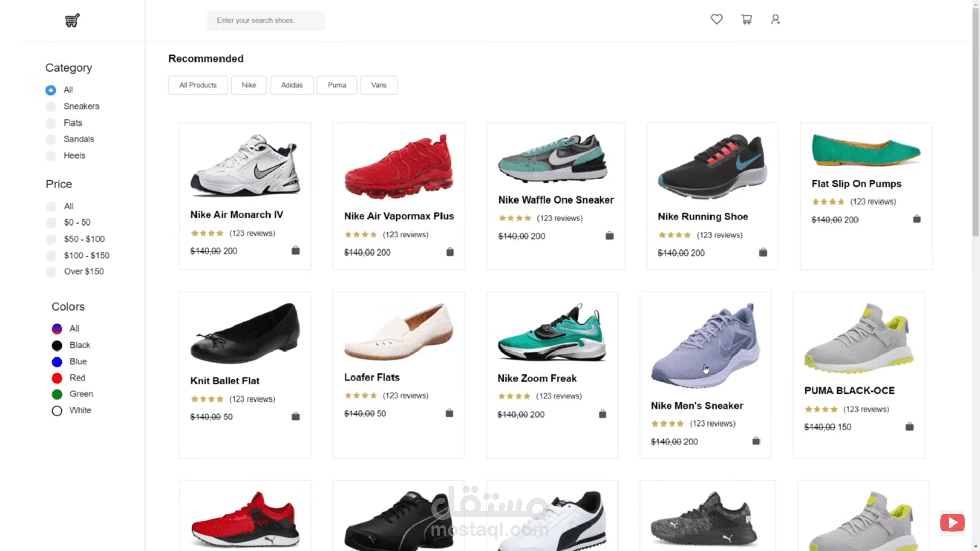Enable the $50 - $100 price filter
The width and height of the screenshot is (980, 551).
pos(51,239)
